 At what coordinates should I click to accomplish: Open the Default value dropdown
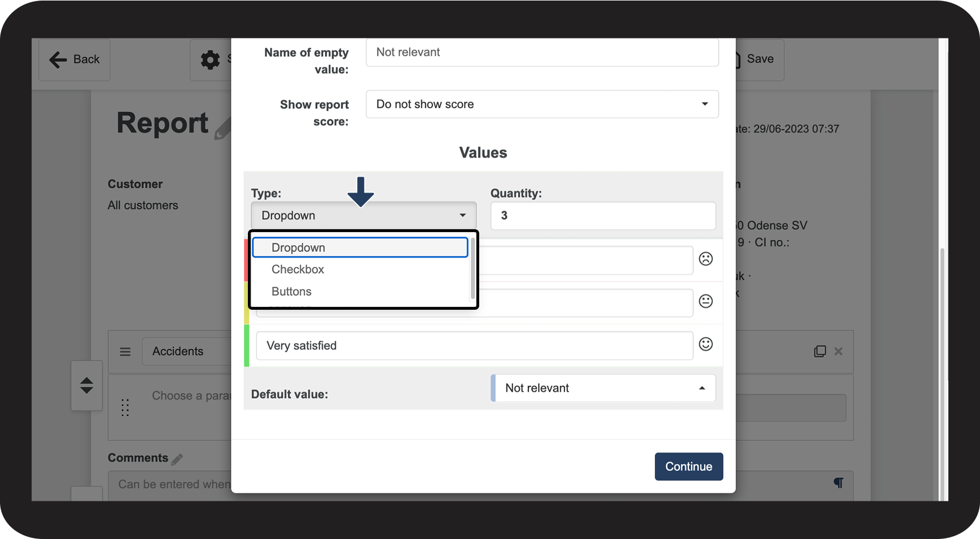click(x=603, y=388)
